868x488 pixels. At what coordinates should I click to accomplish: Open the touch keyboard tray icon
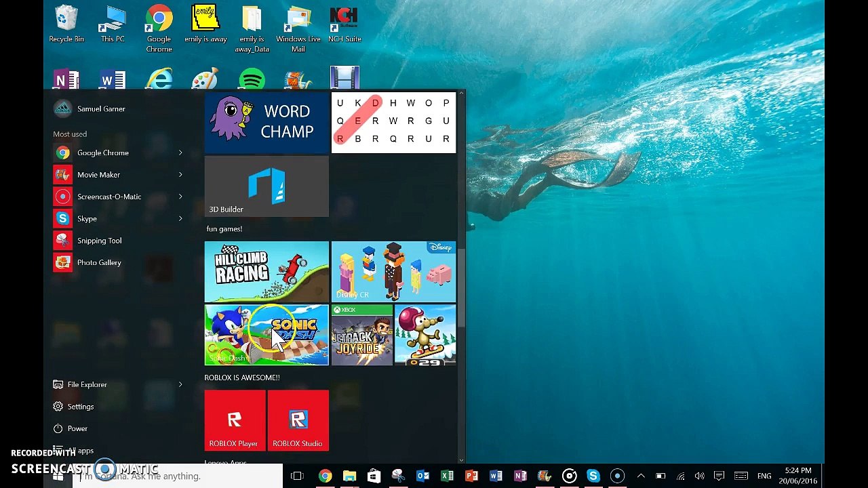[741, 476]
